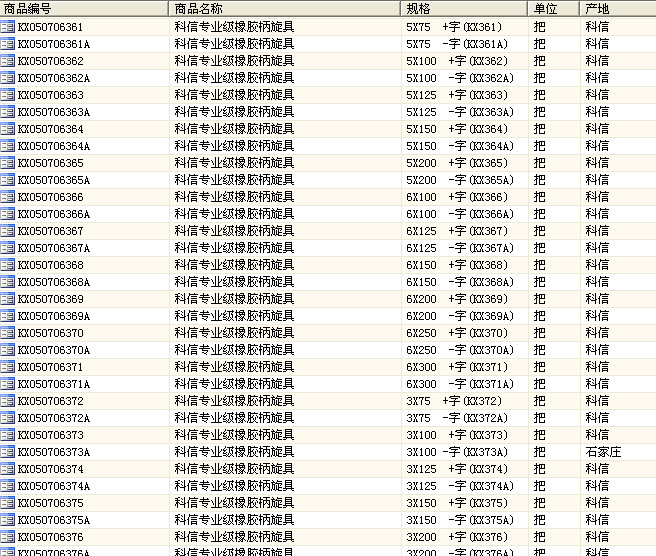
Task: Click the 石家庄 origin cell
Action: pos(603,452)
